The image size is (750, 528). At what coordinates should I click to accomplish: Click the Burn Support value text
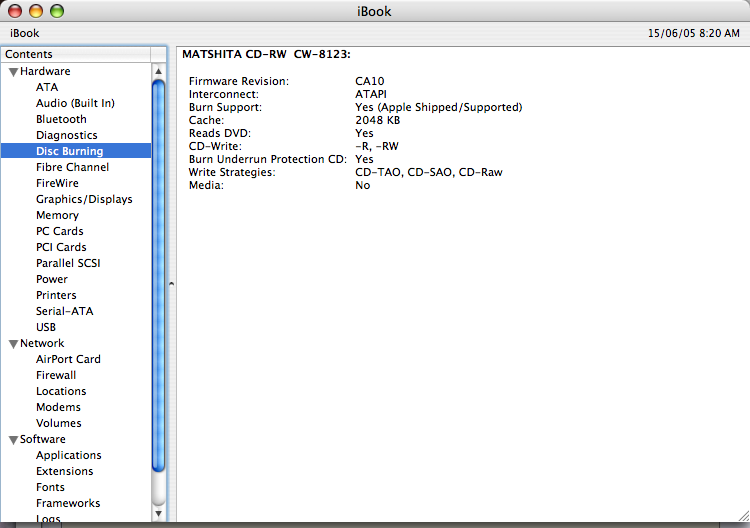439,107
